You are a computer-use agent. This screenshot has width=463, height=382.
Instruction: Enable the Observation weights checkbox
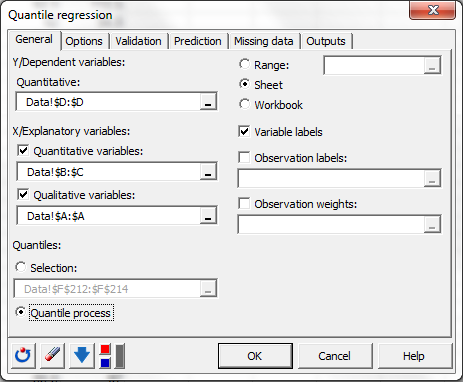tap(244, 203)
